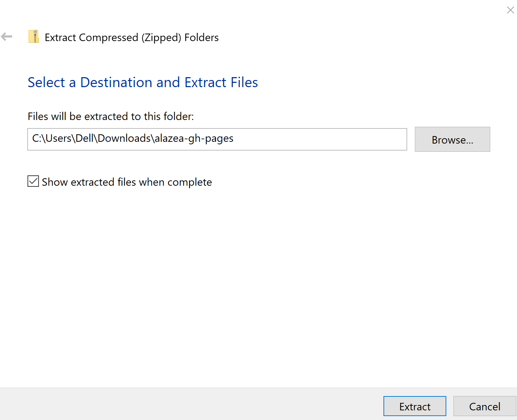Click the "Show extracted files when complete" label

tap(127, 182)
